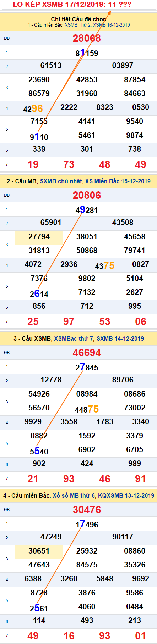Select fourth prize number 4375

pos(105,265)
